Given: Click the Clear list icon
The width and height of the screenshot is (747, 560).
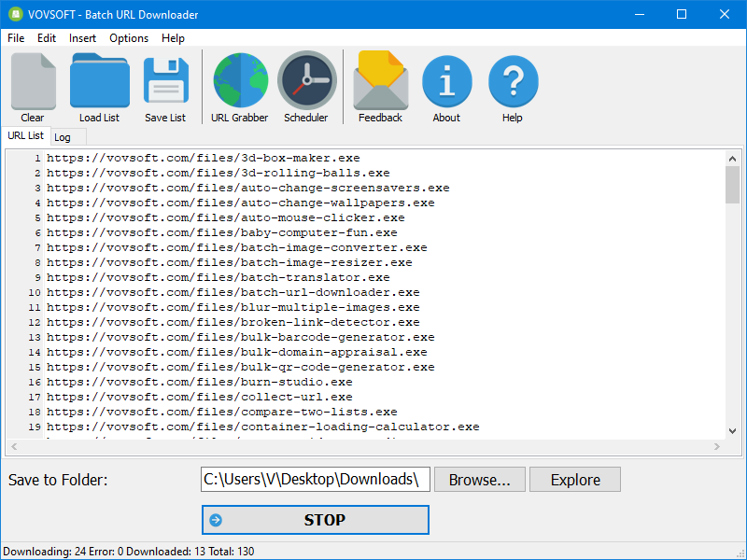Looking at the screenshot, I should point(33,81).
